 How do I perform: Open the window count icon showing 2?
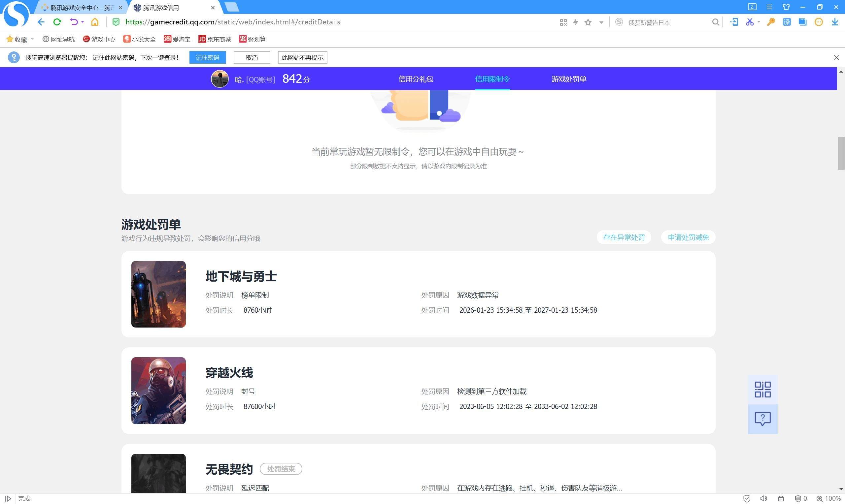click(x=752, y=7)
